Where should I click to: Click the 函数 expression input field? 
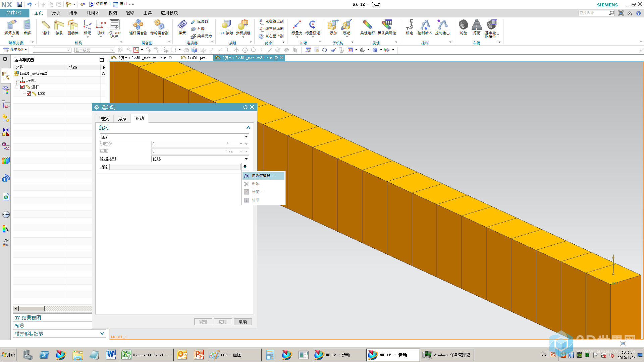175,167
